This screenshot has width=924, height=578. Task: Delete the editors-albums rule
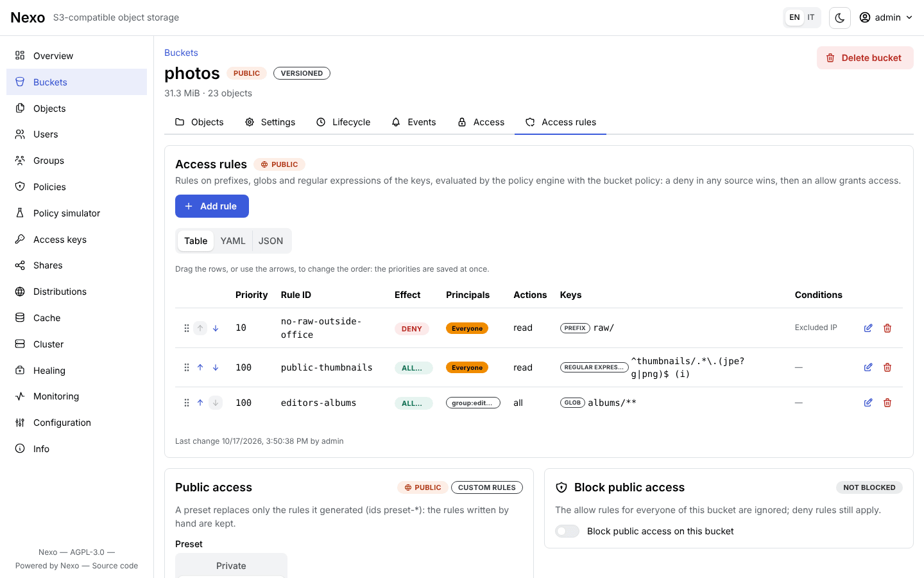(887, 403)
